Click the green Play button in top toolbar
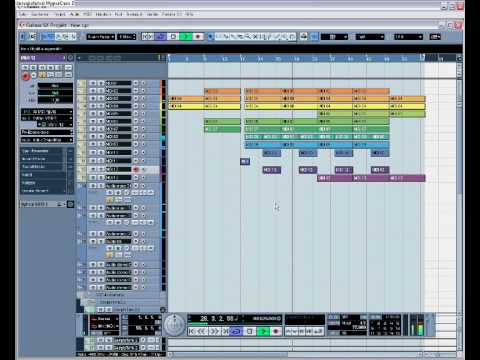 pyautogui.click(x=186, y=37)
